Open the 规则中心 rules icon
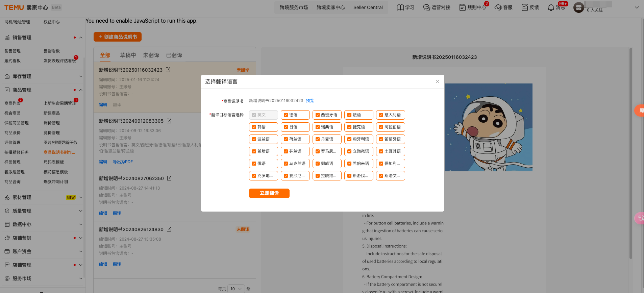The image size is (644, 293). point(462,7)
